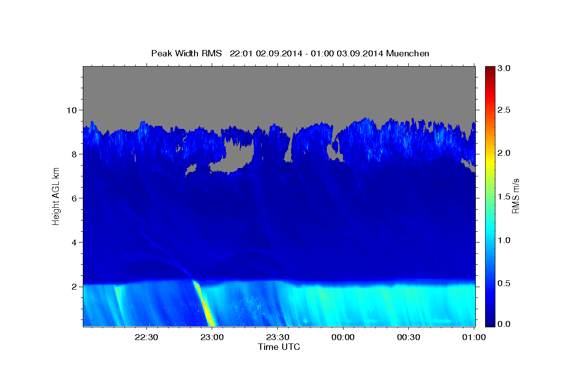The image size is (588, 392).
Task: Click the 'Time UTC' axis label
Action: [279, 347]
